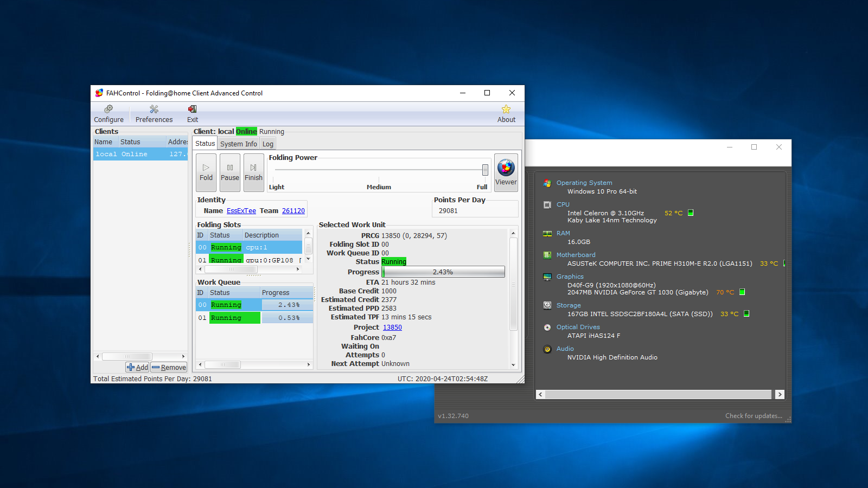This screenshot has height=488, width=868.
Task: Click the Operating System icon in Speccy
Action: click(547, 183)
